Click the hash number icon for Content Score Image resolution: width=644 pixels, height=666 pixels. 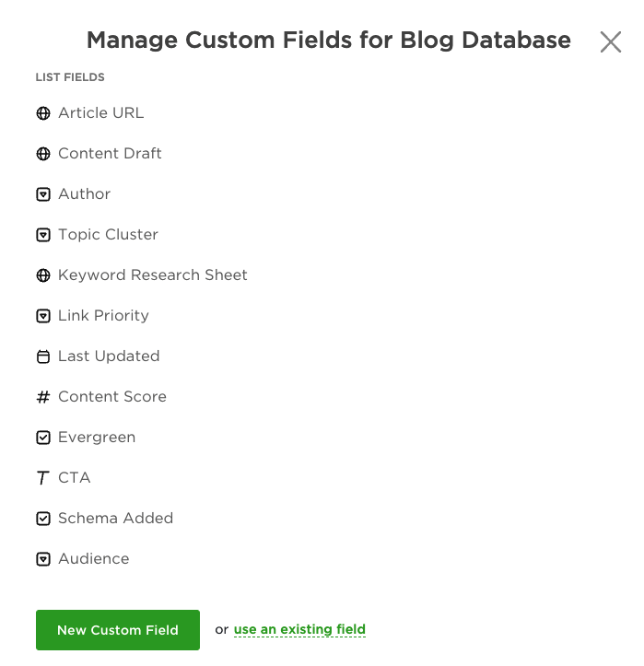[x=42, y=397]
